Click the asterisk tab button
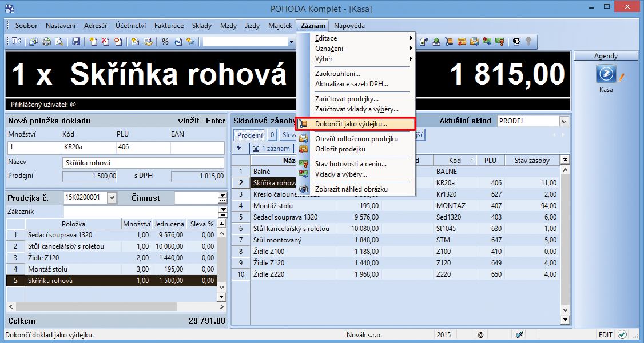The height and width of the screenshot is (343, 644). [240, 149]
